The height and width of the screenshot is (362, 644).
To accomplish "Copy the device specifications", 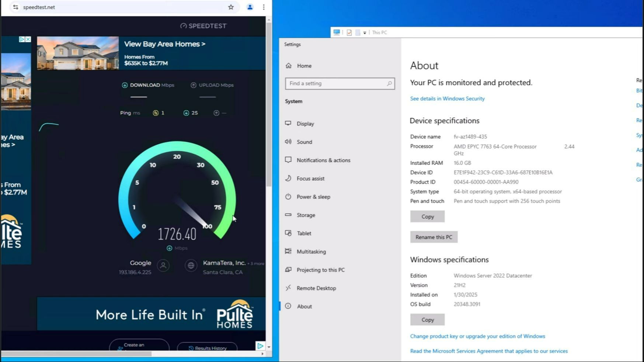I will pos(427,217).
